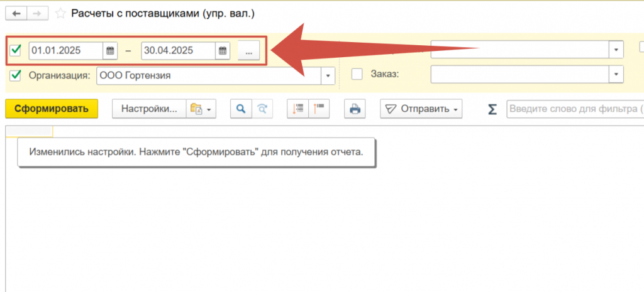Expand the Организация dropdown list

[328, 76]
